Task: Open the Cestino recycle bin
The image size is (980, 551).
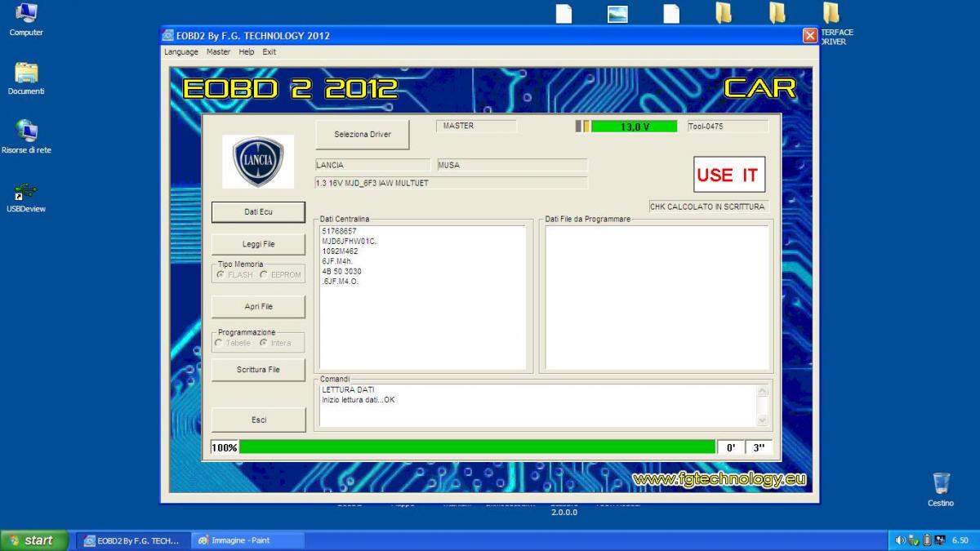Action: click(x=941, y=483)
